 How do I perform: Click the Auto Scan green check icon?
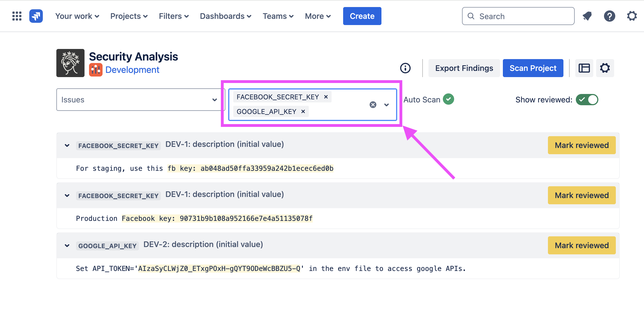448,99
